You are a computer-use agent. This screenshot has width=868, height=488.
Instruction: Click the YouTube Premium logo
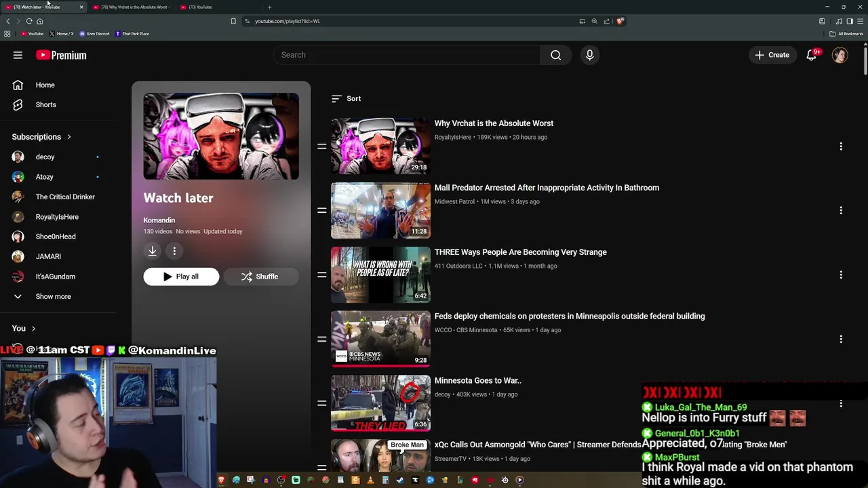(61, 55)
